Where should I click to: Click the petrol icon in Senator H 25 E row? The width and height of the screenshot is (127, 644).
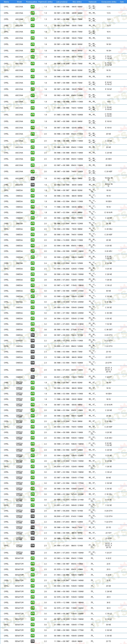point(33,575)
